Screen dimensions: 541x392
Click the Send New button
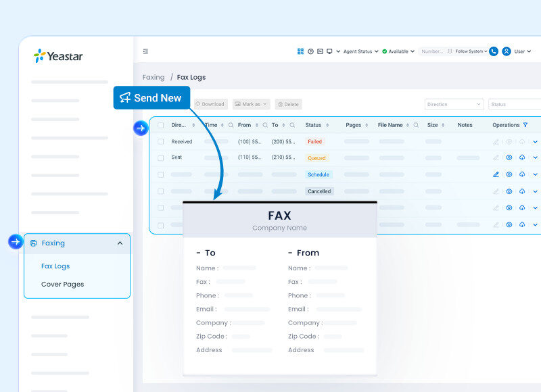pos(151,97)
